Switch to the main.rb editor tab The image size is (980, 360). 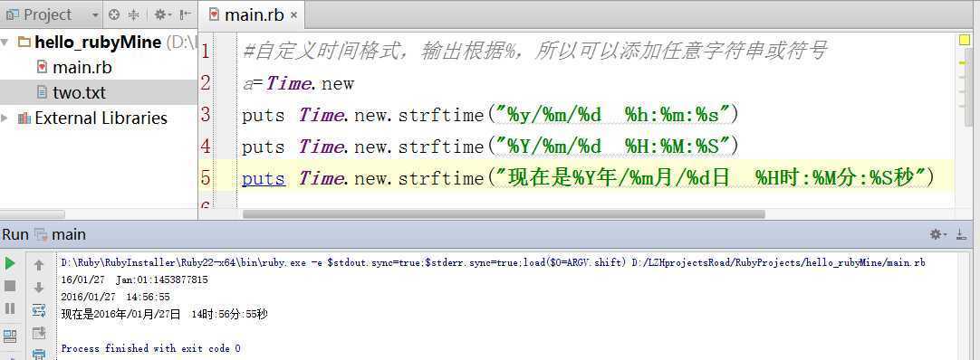tap(253, 15)
